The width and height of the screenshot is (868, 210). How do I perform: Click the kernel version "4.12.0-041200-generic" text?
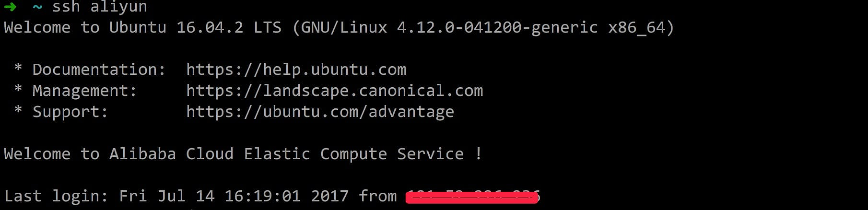(x=497, y=27)
